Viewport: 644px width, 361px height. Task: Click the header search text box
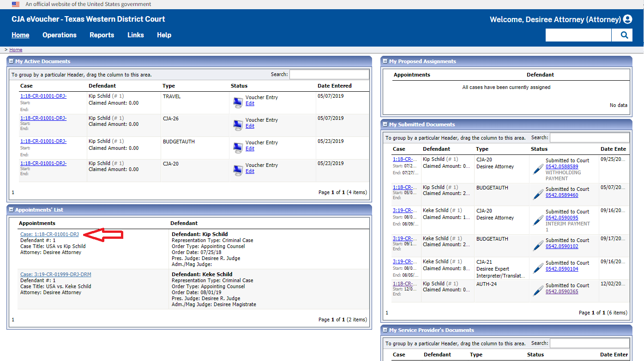[578, 35]
